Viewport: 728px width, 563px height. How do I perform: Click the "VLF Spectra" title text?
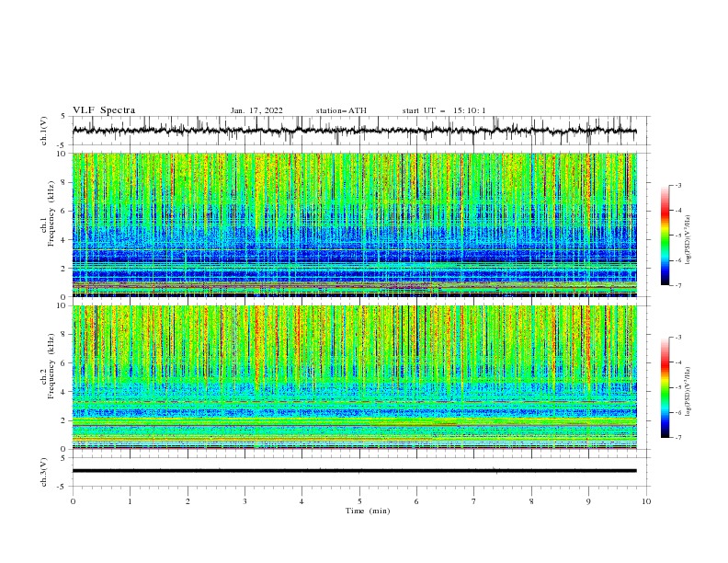pos(104,110)
